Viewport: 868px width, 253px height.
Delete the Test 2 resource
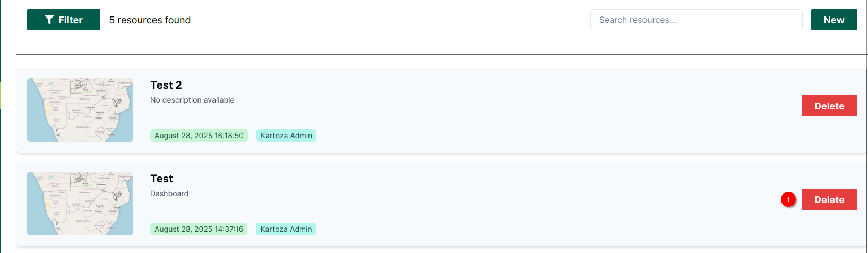pos(829,106)
